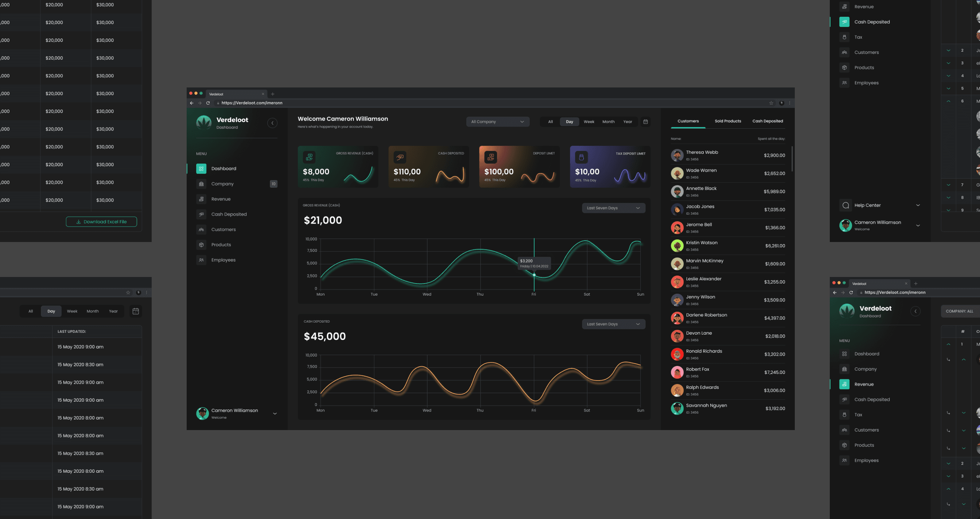Viewport: 980px width, 519px height.
Task: Open the calendar date picker beside Year
Action: click(x=645, y=122)
